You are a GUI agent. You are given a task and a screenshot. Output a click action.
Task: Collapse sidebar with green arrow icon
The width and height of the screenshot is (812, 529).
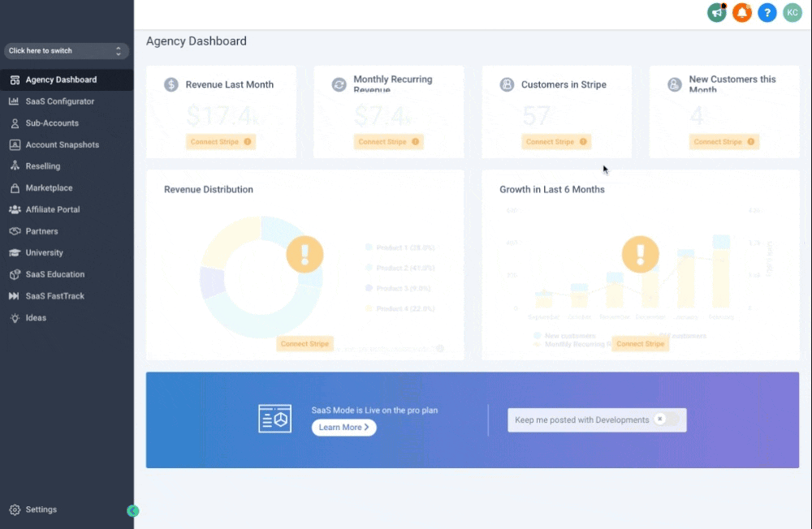point(133,511)
